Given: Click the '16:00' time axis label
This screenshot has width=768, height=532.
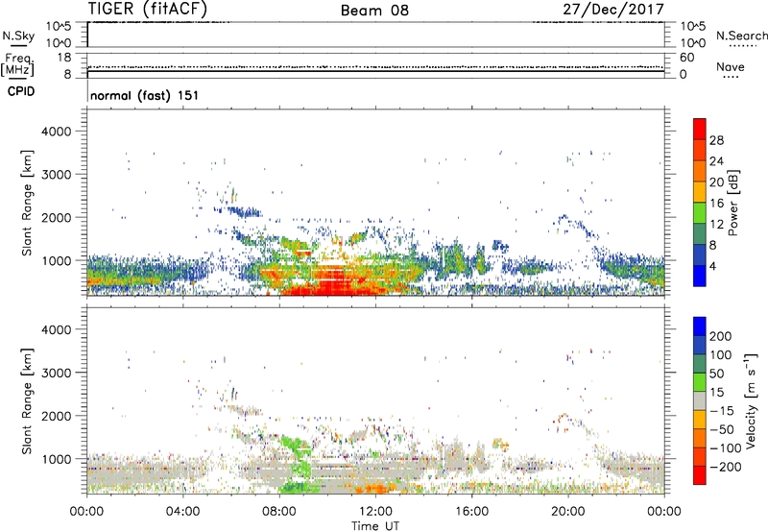Looking at the screenshot, I should point(471,512).
